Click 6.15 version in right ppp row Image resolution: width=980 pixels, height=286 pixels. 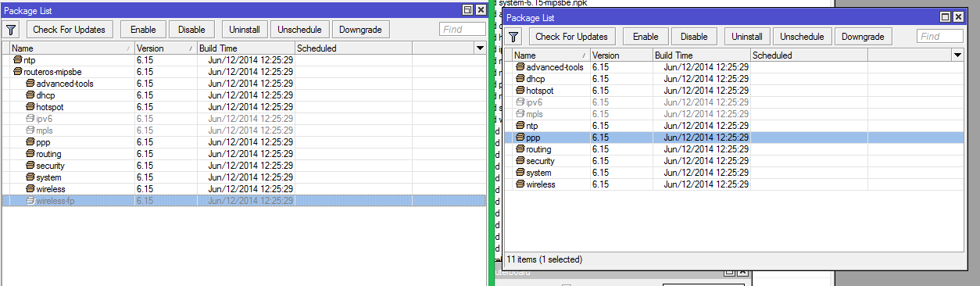[x=600, y=138]
